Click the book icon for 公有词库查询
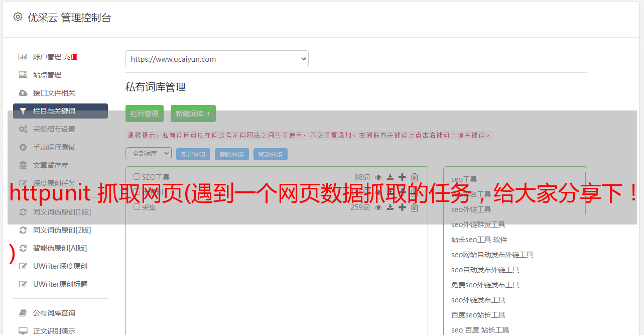Screen dimensions: 644x335 [x=23, y=313]
